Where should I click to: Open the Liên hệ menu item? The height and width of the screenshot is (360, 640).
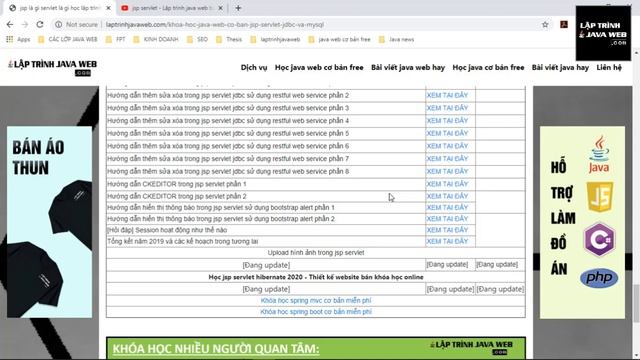click(x=609, y=67)
